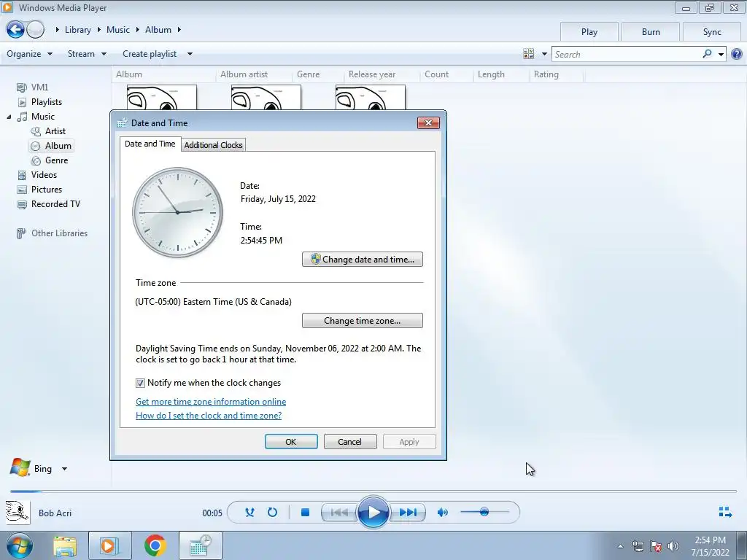Switch to the Sync tab
The image size is (747, 560).
(x=712, y=32)
